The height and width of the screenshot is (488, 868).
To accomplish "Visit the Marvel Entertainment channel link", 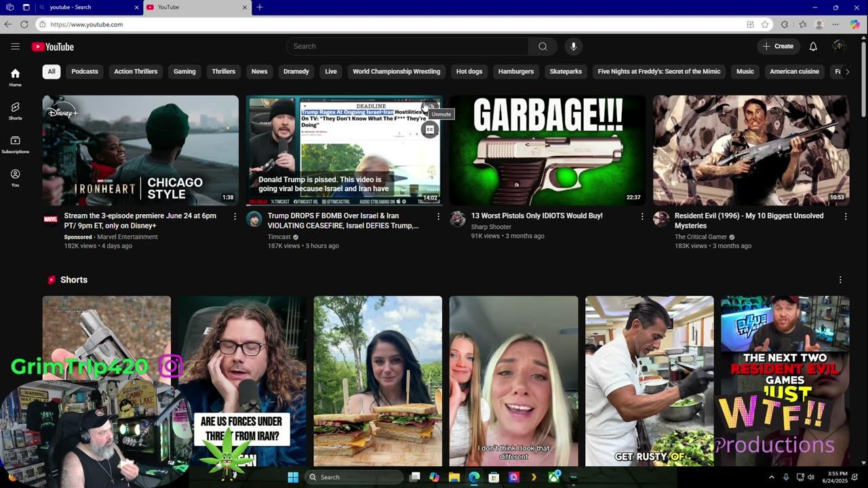I will click(127, 237).
